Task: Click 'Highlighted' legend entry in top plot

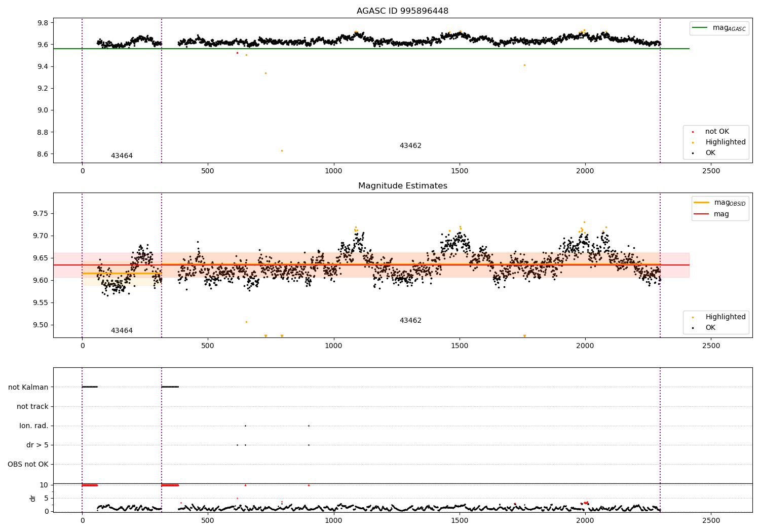Action: [725, 142]
